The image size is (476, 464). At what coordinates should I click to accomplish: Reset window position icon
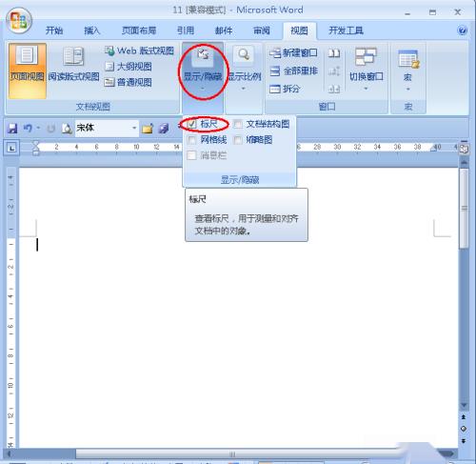click(x=334, y=89)
